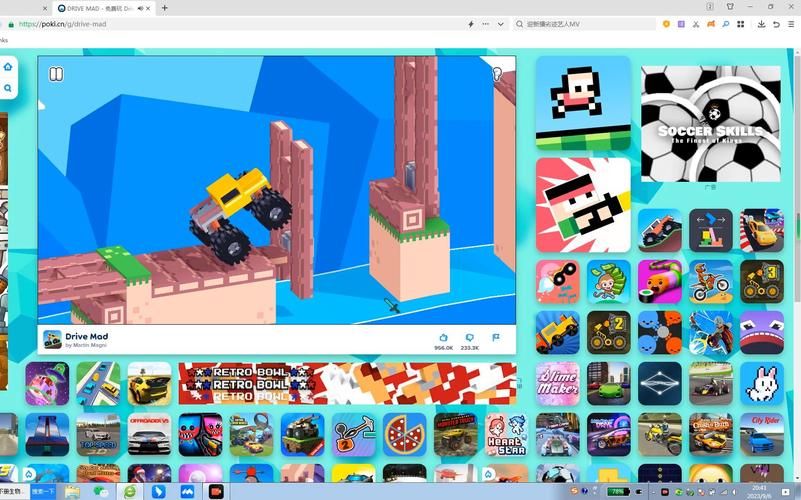
Task: Click the undo closed tab arrow
Action: pyautogui.click(x=776, y=24)
